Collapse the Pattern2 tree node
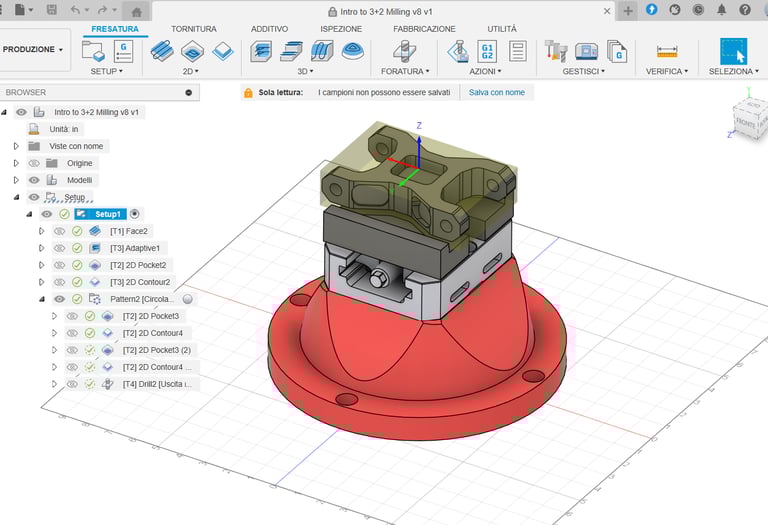 [42, 299]
